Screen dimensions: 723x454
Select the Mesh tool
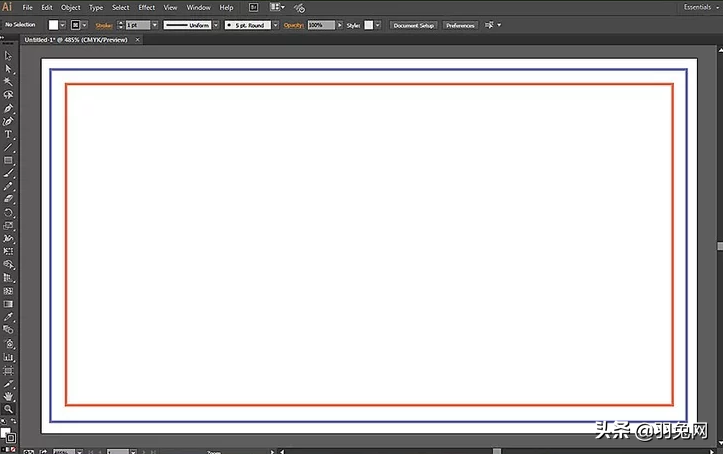pyautogui.click(x=8, y=291)
